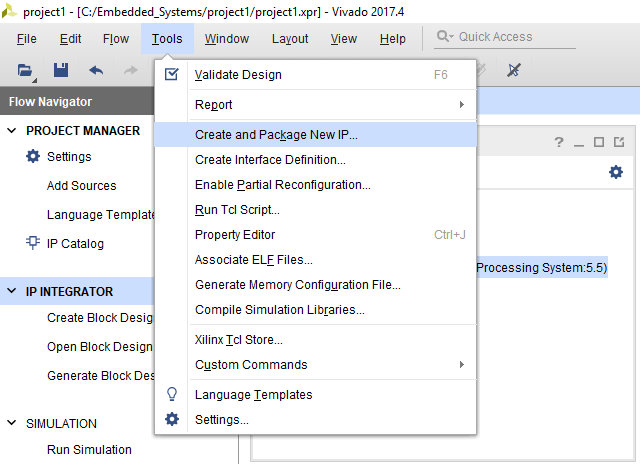Collapse the SIMULATION section
The width and height of the screenshot is (640, 464).
pos(12,423)
